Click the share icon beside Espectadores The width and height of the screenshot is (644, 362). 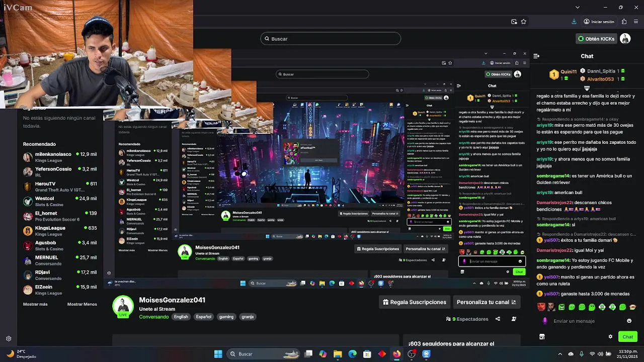tap(498, 319)
